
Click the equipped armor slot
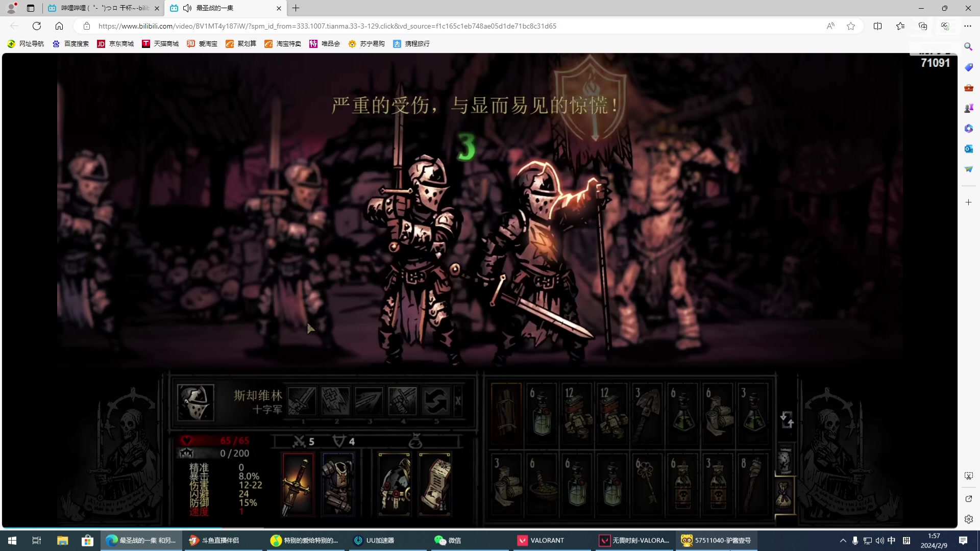338,484
